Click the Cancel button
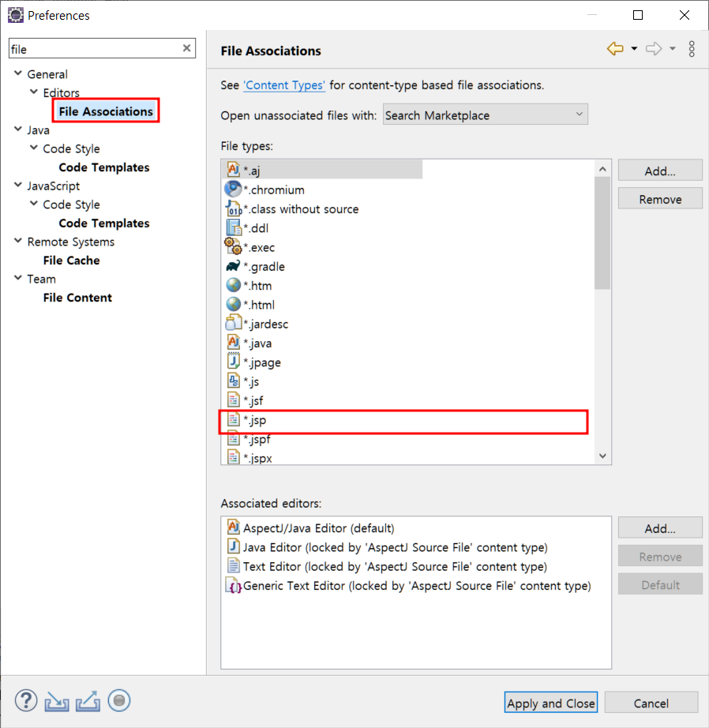The height and width of the screenshot is (728, 709). tap(651, 703)
